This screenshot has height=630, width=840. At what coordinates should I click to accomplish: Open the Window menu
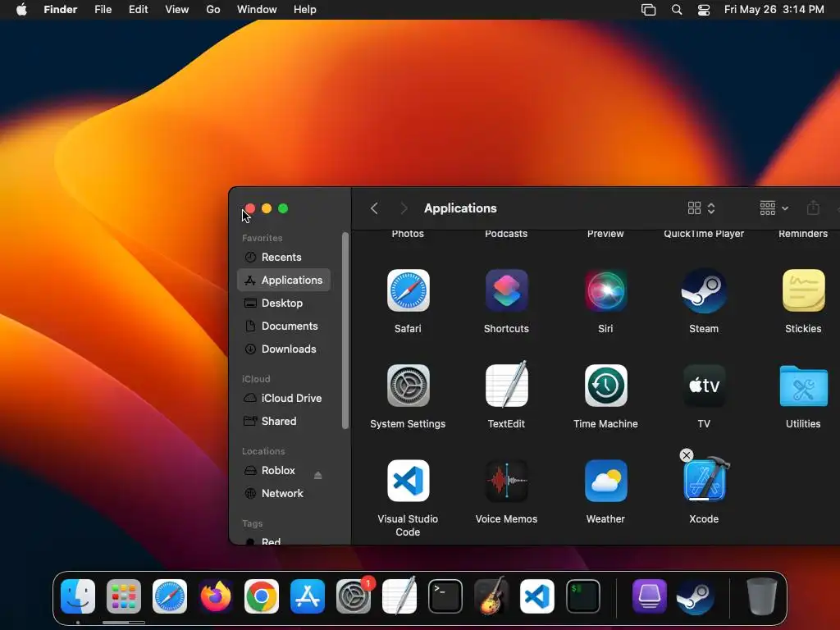click(257, 10)
